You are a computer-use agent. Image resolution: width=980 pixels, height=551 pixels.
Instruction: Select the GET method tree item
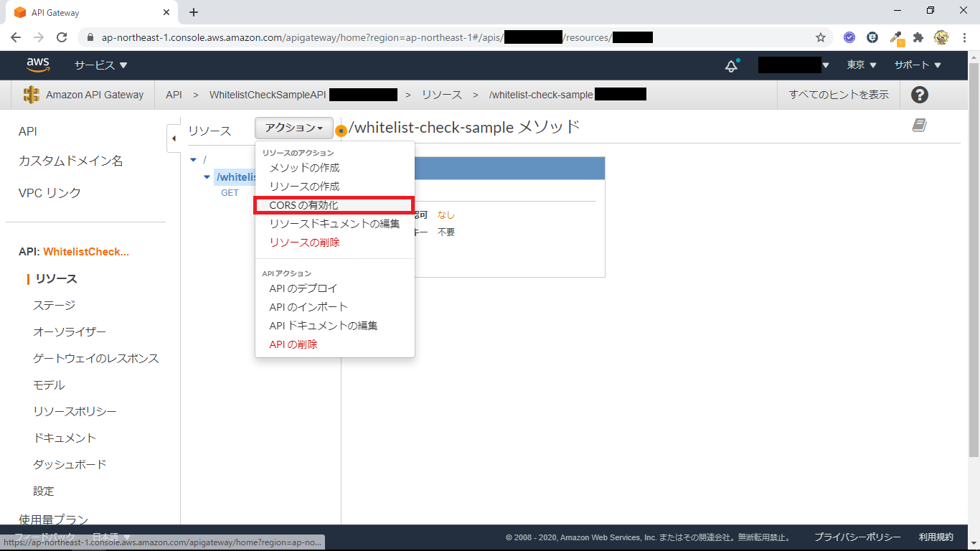point(230,193)
